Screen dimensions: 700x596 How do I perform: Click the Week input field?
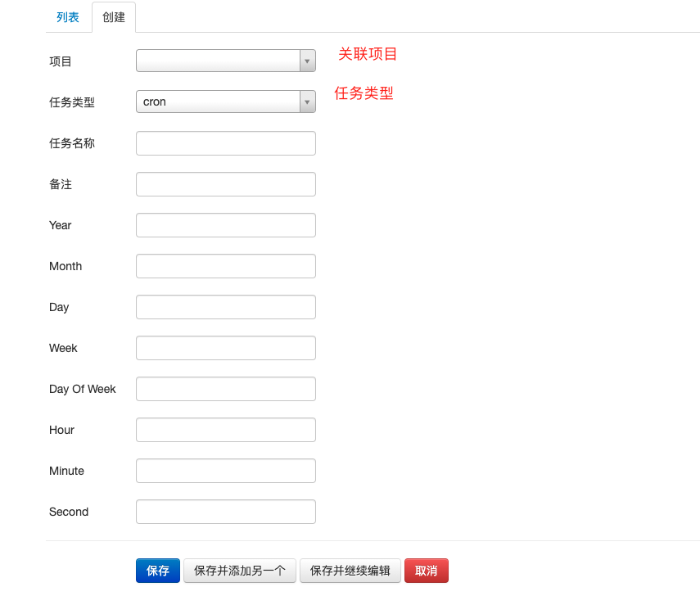pos(225,348)
